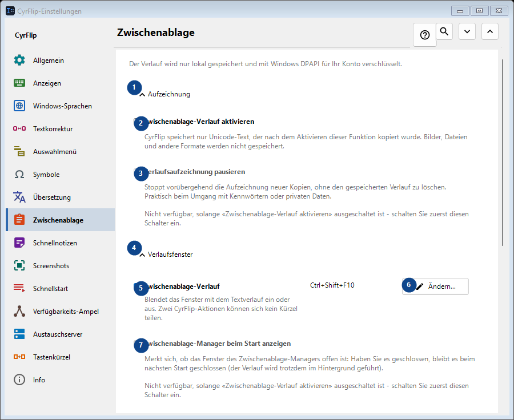Open Allgemein settings via the gear icon
Screen dimensions: 514x420
[19, 60]
